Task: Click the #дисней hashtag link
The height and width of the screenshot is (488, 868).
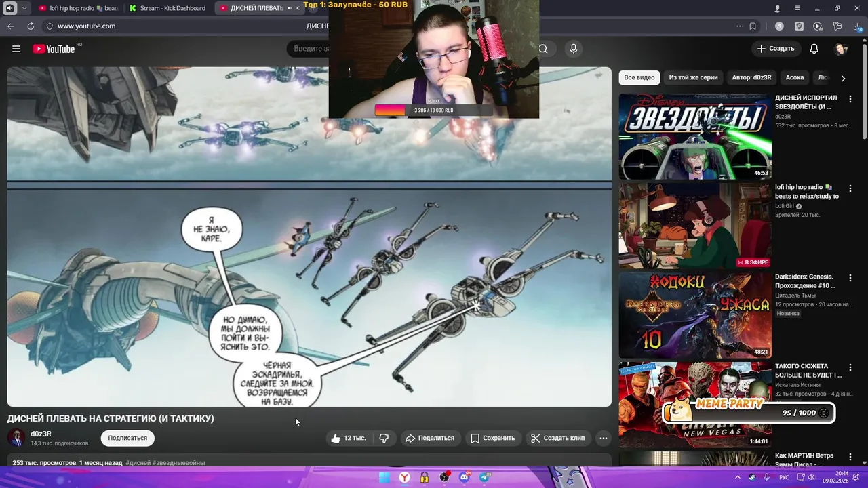Action: click(x=138, y=463)
